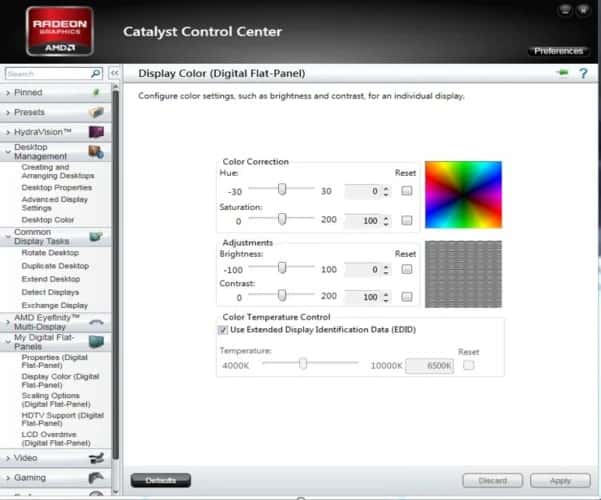The width and height of the screenshot is (601, 500).
Task: Open Scaling Options (Digital Flat-Panel) page
Action: point(56,400)
